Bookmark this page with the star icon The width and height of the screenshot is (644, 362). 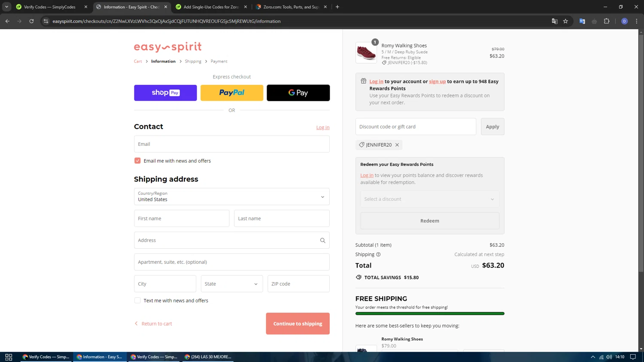(565, 21)
